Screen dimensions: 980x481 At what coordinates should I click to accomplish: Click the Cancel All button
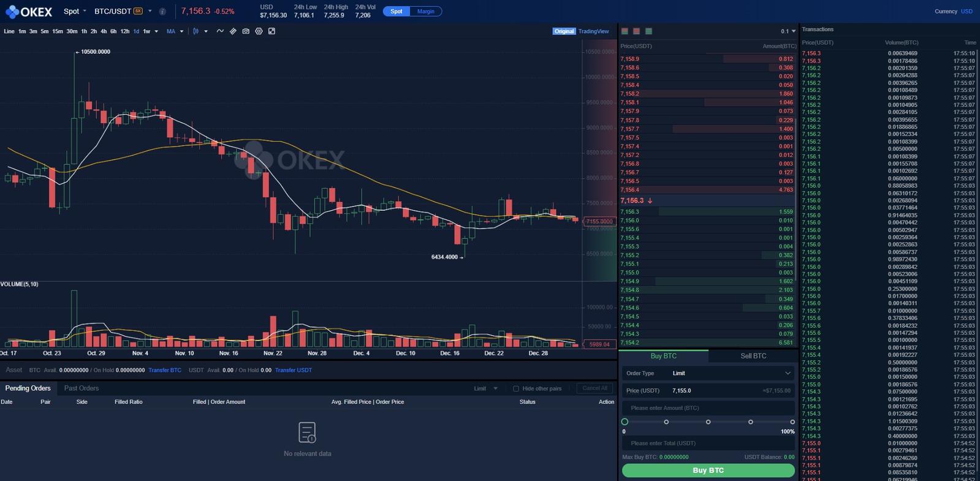point(594,388)
